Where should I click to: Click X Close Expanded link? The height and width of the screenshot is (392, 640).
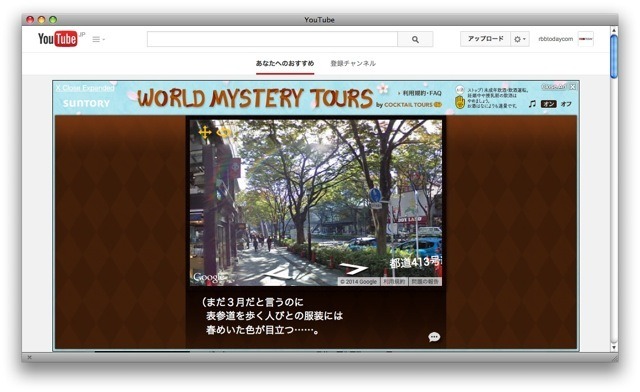point(85,88)
